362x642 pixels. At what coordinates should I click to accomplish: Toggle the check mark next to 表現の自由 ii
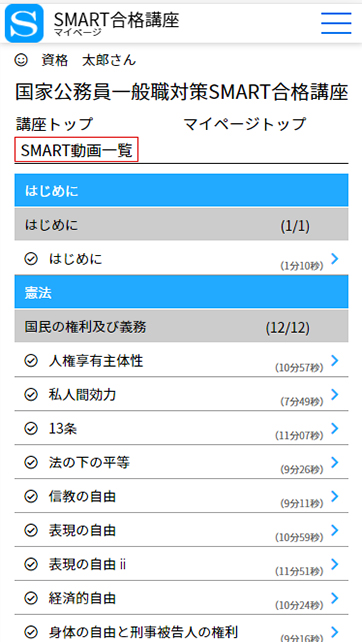(x=31, y=565)
